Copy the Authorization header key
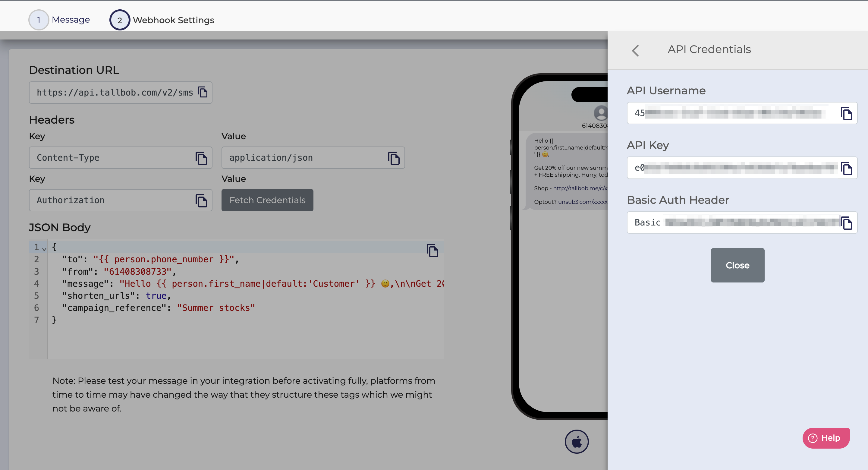This screenshot has width=868, height=470. click(201, 200)
